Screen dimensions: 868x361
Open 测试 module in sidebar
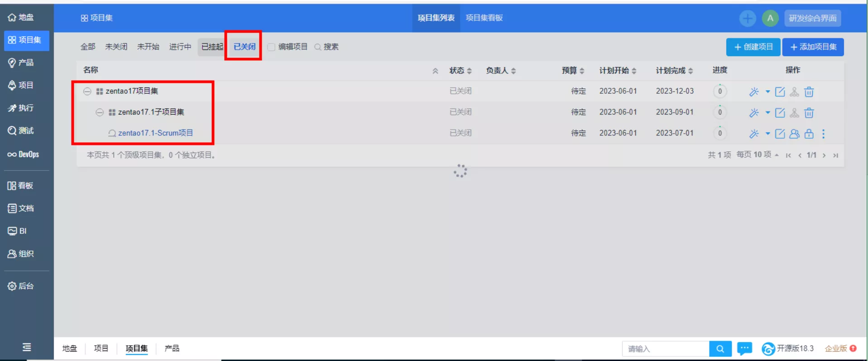coord(21,130)
